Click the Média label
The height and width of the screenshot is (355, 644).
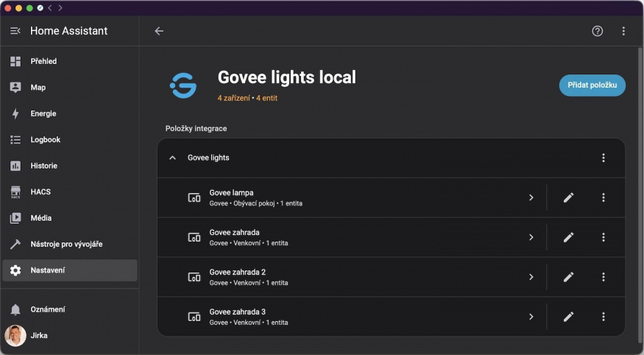pyautogui.click(x=41, y=218)
